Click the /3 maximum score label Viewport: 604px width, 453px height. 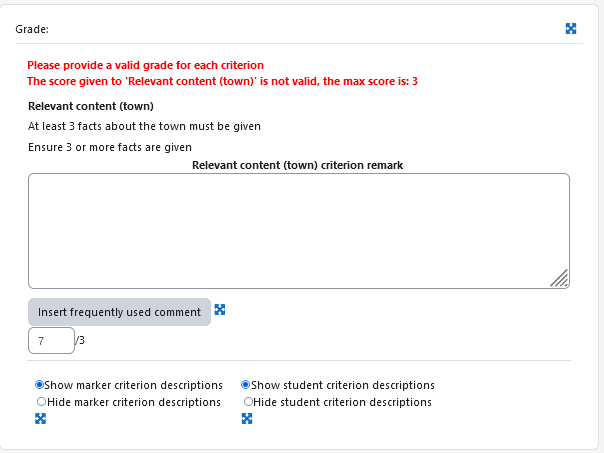pyautogui.click(x=80, y=340)
